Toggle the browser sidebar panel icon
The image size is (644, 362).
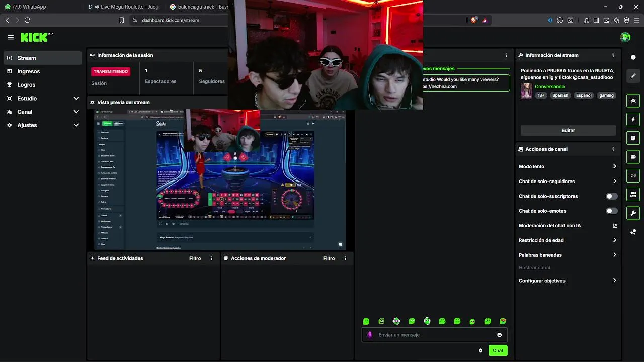[x=596, y=20]
